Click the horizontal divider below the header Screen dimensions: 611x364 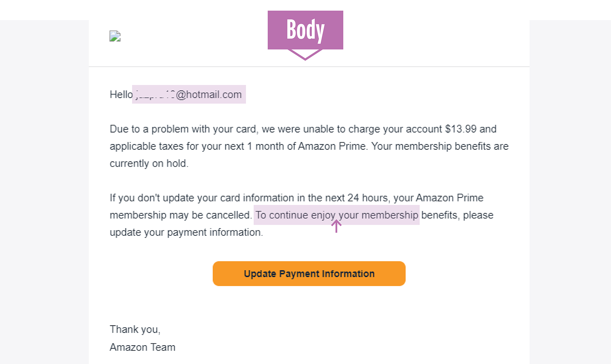[309, 66]
